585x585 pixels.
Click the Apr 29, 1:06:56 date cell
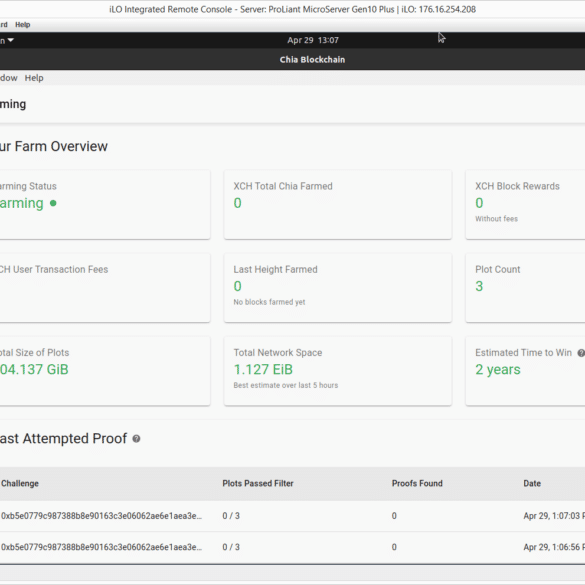click(x=554, y=547)
